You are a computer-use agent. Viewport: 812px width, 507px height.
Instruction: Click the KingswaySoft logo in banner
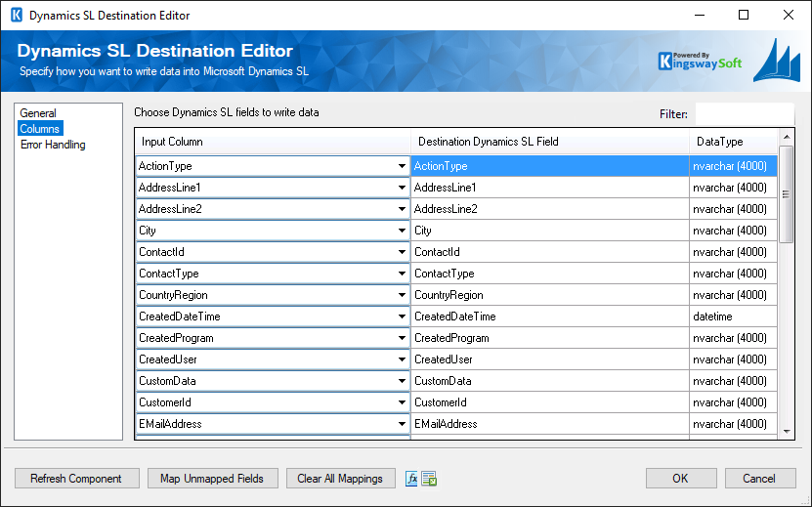pos(700,62)
